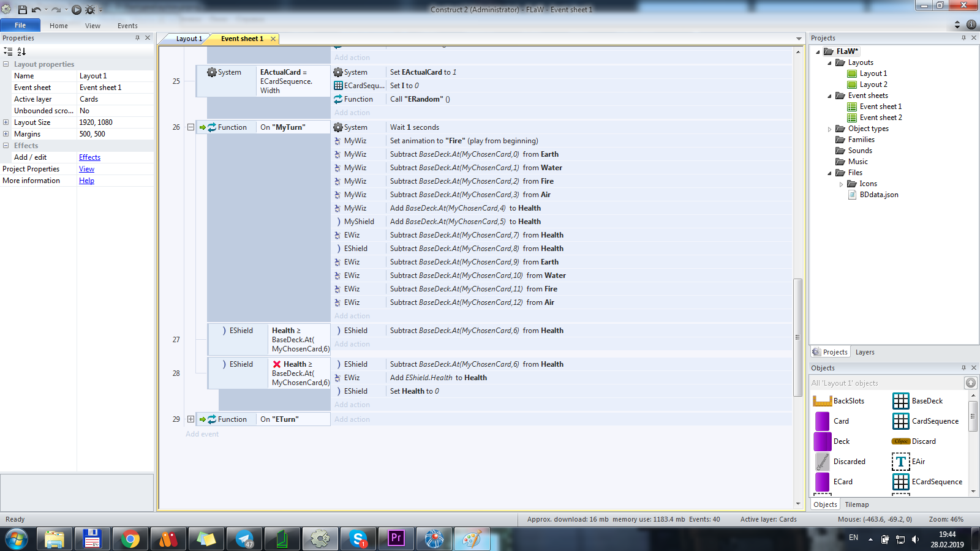Click the BackSlots object icon

point(822,401)
